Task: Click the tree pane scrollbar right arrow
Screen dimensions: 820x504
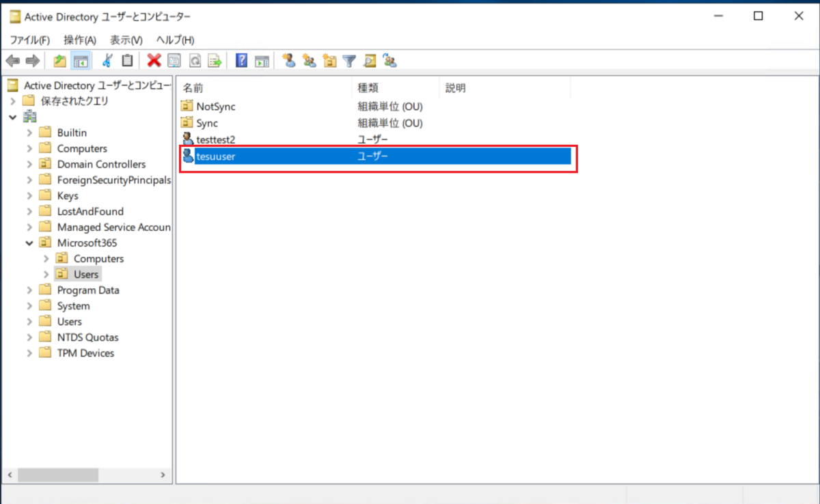Action: tap(163, 475)
